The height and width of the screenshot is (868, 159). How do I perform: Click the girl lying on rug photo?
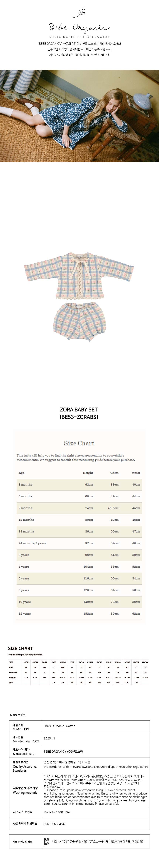[79, 116]
